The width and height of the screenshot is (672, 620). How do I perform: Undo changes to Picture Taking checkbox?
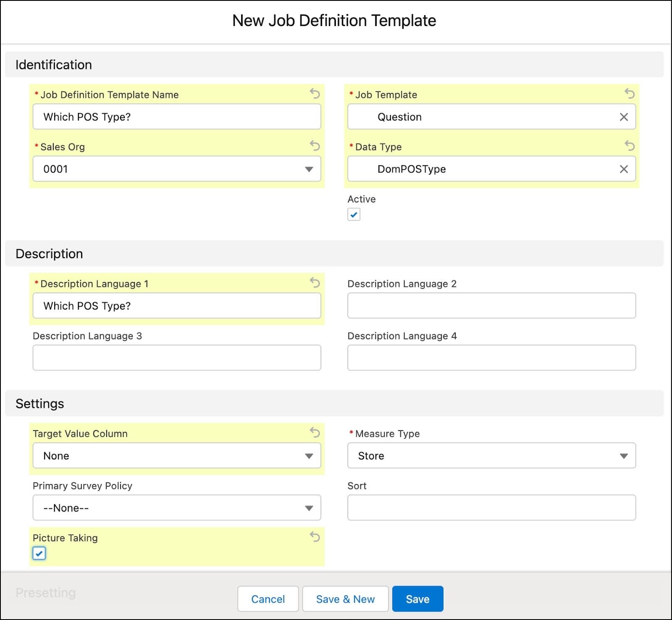(x=315, y=536)
